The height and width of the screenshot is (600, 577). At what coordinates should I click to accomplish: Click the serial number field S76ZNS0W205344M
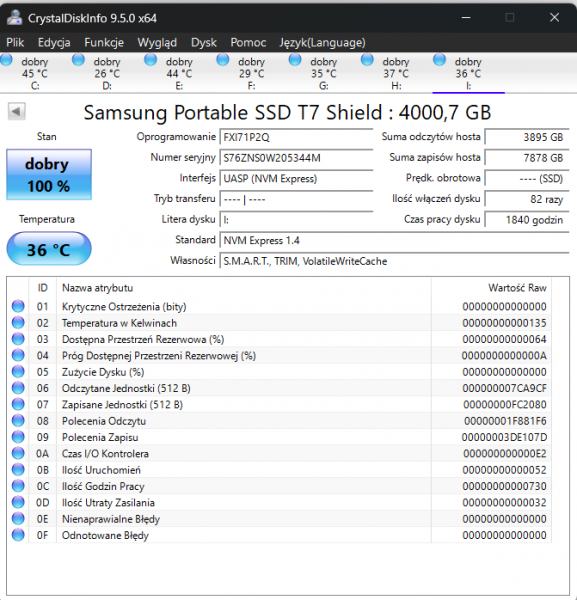click(297, 158)
